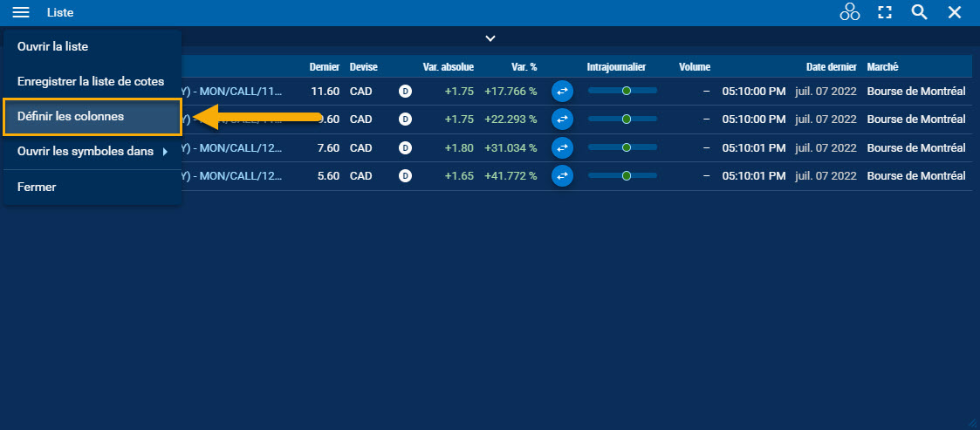
Task: Select 'Enregistrer la liste de cotes'
Action: coord(90,81)
